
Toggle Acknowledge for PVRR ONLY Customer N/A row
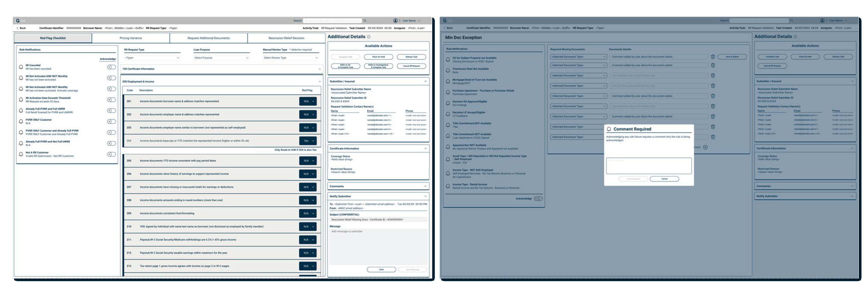pos(111,122)
